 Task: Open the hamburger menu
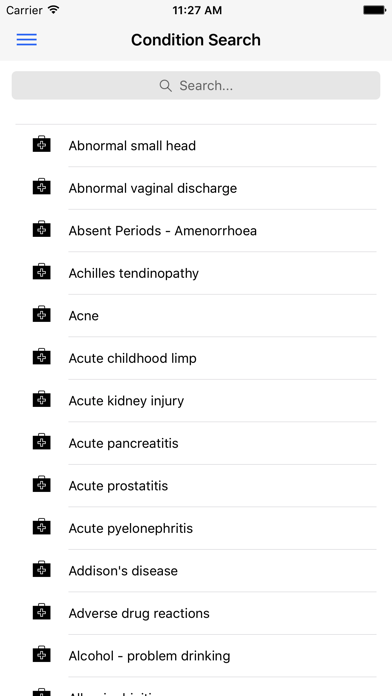coord(27,40)
